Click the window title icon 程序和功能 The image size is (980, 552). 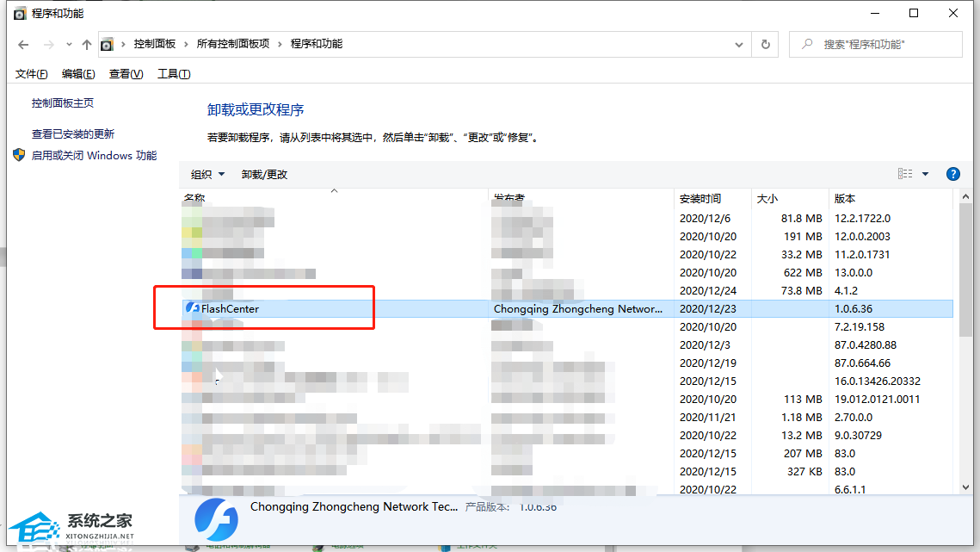20,13
